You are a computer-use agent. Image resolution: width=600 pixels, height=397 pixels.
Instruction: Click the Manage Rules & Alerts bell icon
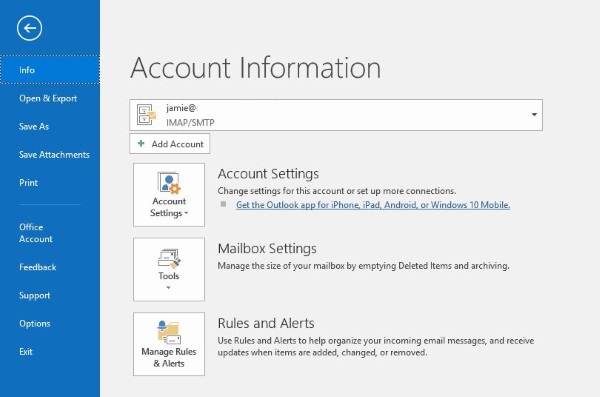169,332
